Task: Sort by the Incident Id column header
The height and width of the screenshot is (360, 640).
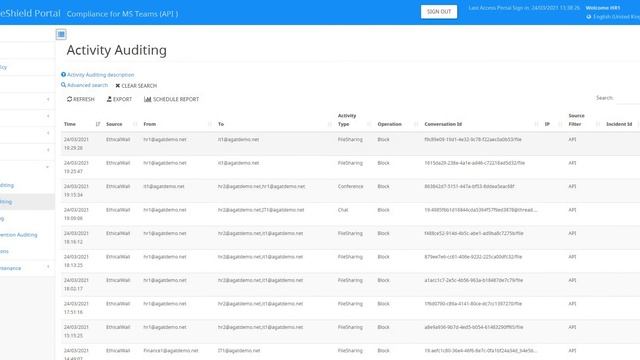Action: pyautogui.click(x=619, y=124)
